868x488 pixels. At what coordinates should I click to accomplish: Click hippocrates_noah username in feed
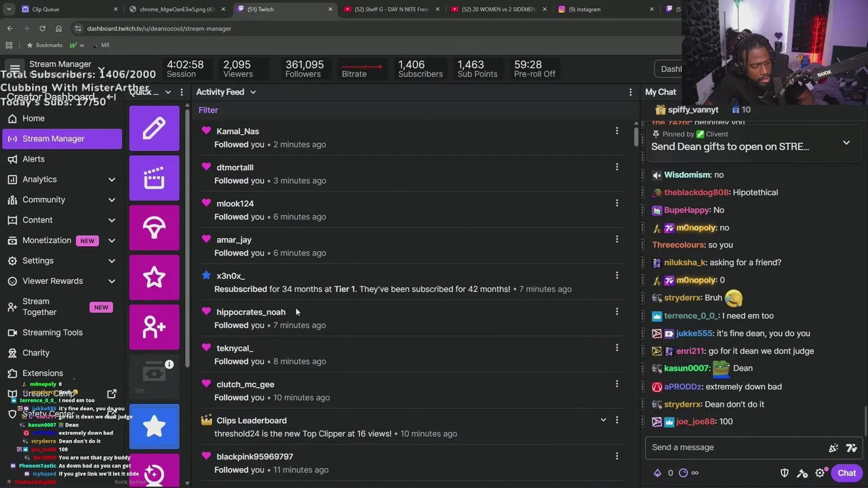pyautogui.click(x=251, y=312)
